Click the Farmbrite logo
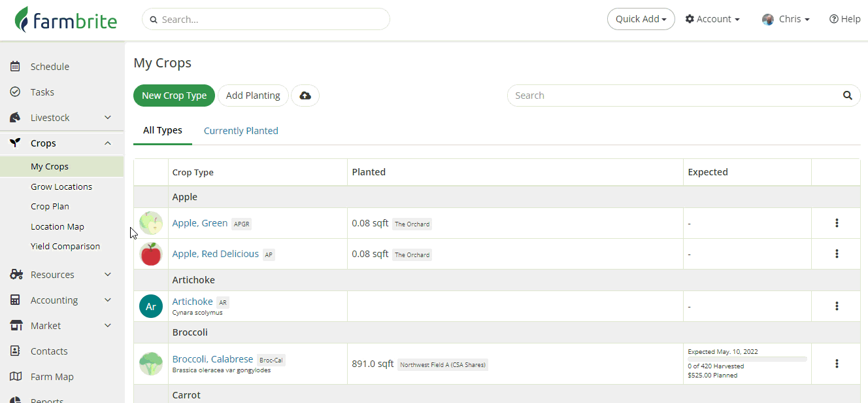Image resolution: width=868 pixels, height=403 pixels. [x=66, y=20]
